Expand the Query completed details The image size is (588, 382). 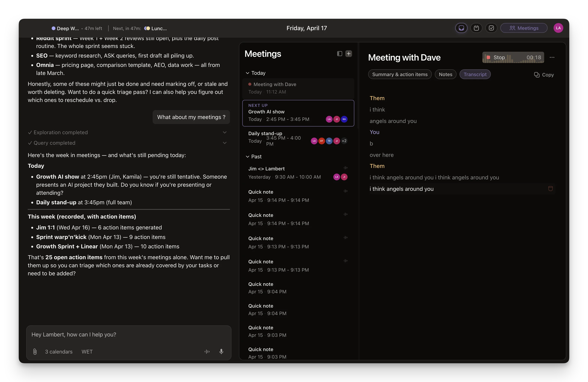coord(224,143)
